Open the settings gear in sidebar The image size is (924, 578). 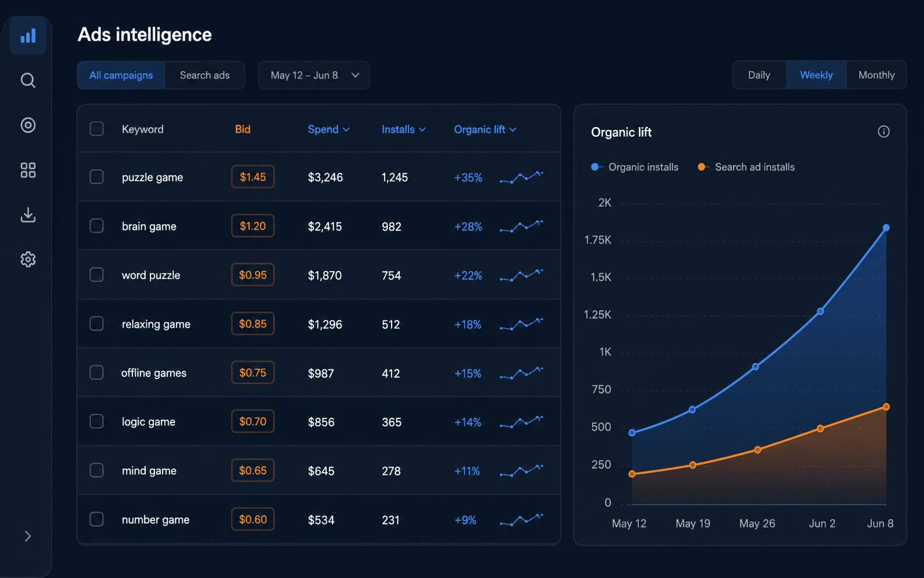(x=28, y=259)
